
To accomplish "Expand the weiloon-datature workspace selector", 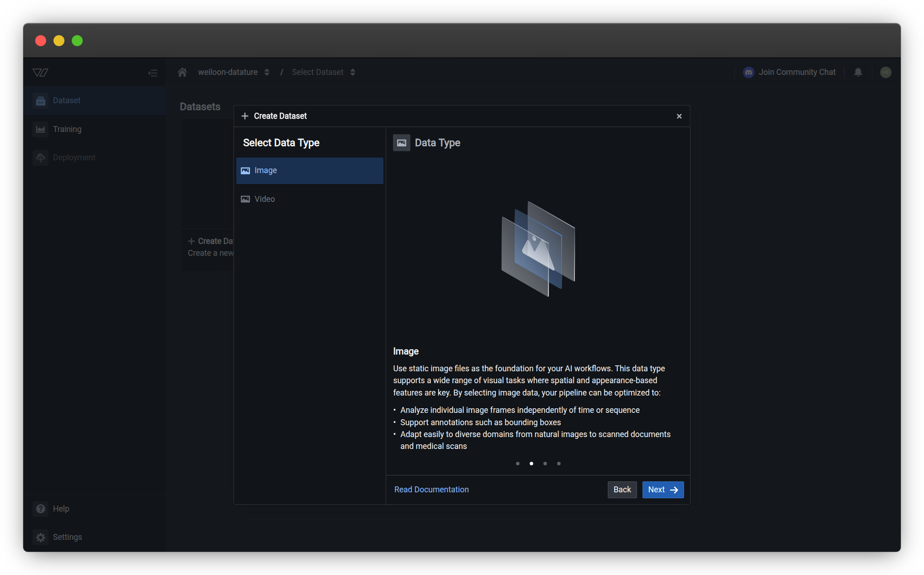I will pos(233,72).
